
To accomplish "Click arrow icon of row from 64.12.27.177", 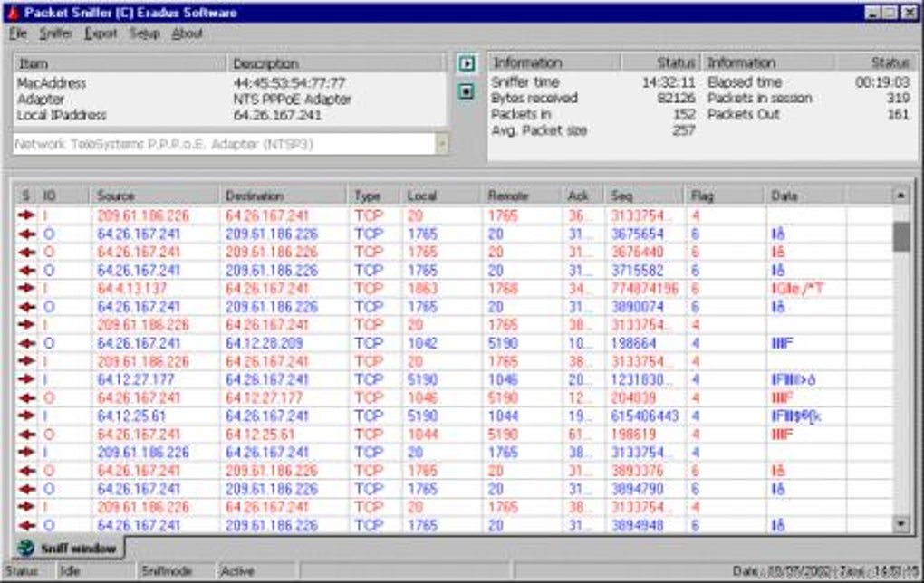I will click(26, 379).
